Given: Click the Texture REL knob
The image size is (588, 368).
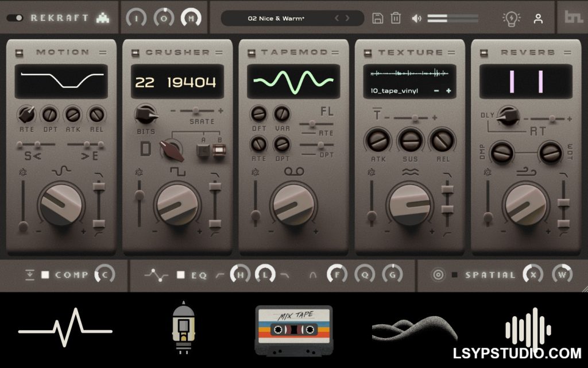Looking at the screenshot, I should tap(443, 141).
